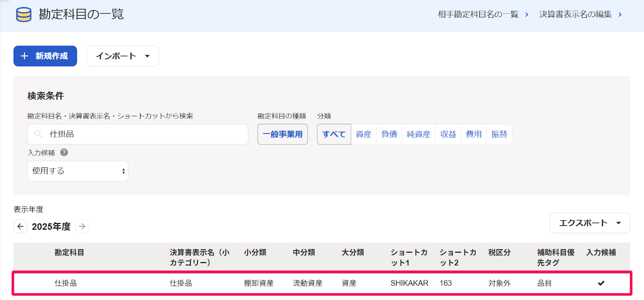Open the エクスポート dropdown
644x300 pixels.
[590, 223]
